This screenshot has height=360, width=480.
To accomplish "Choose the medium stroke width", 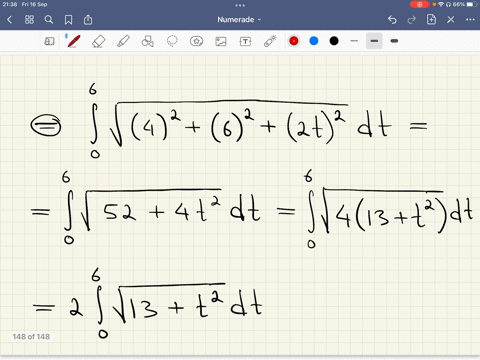I will (374, 41).
